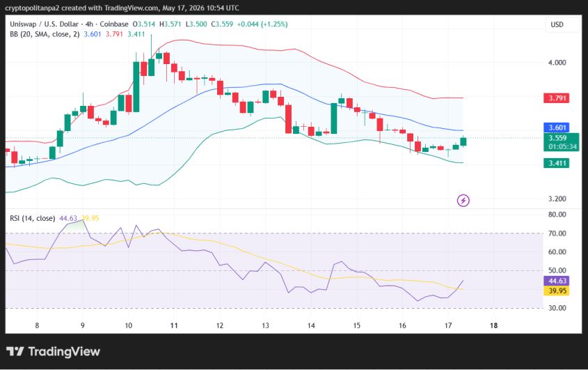Click the purple lightning bolt icon
Image resolution: width=588 pixels, height=370 pixels.
pyautogui.click(x=463, y=201)
